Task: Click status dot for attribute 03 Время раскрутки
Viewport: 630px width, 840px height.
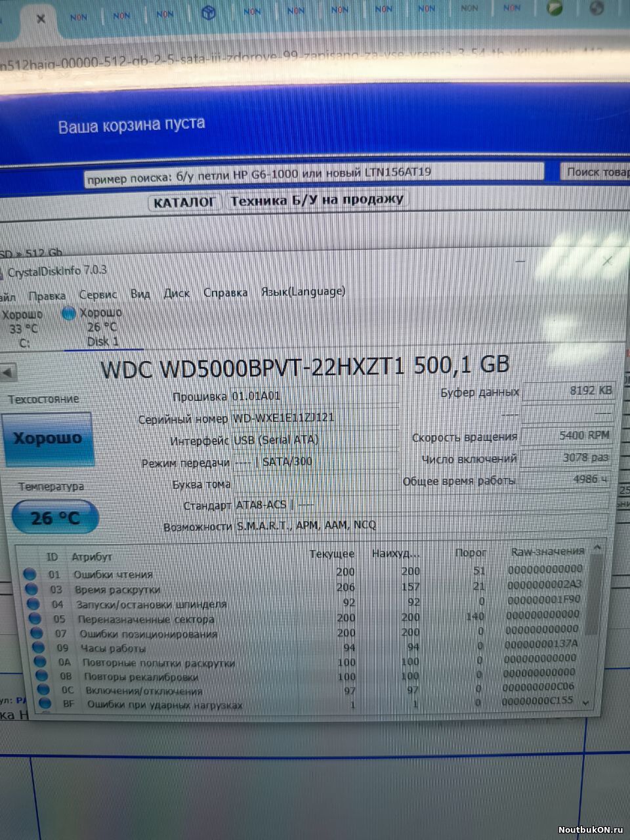Action: point(30,589)
